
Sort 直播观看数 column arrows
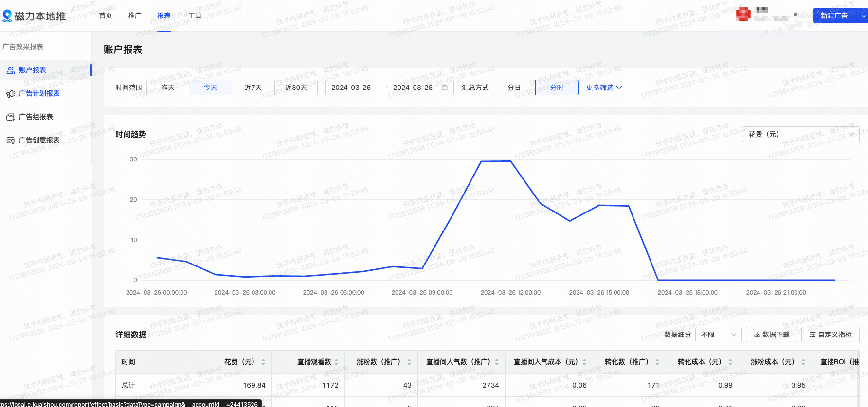(x=336, y=362)
